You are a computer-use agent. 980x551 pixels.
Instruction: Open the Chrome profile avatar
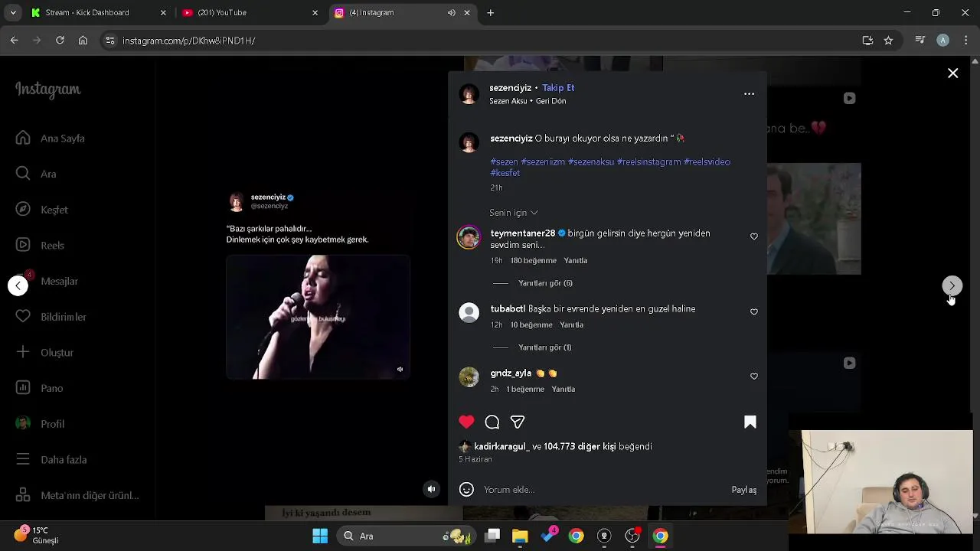coord(943,41)
